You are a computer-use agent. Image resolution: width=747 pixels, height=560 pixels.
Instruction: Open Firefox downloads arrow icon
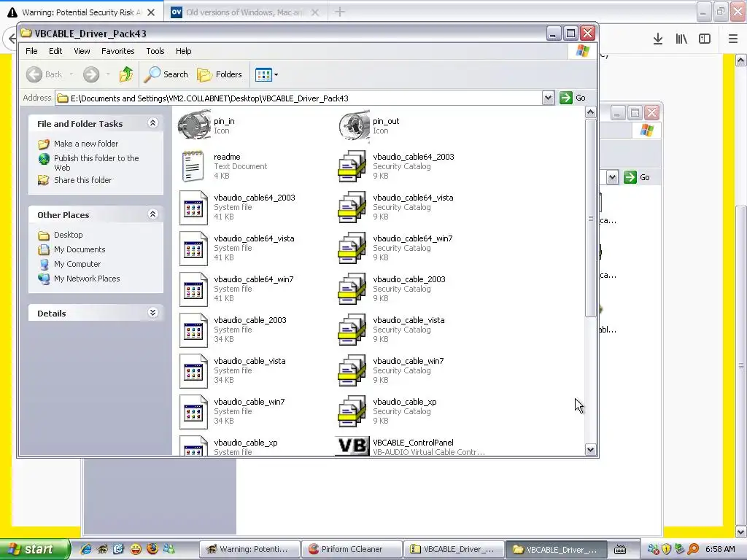pos(658,39)
